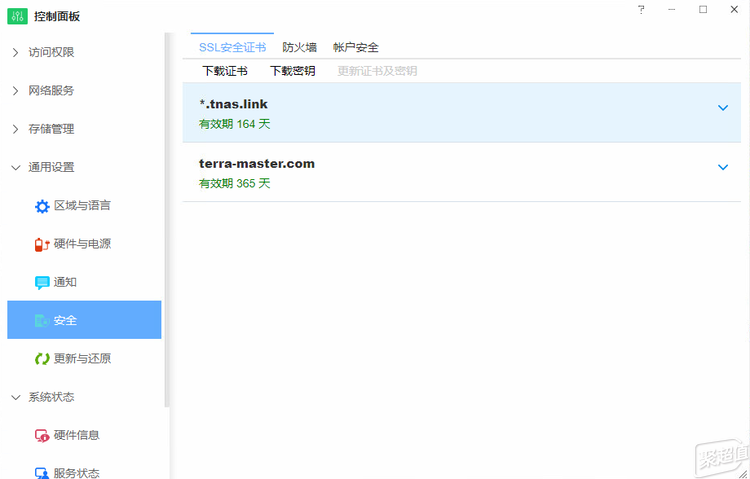Click the Control Panel app icon in title bar
Screen dimensions: 750x479
[18, 16]
